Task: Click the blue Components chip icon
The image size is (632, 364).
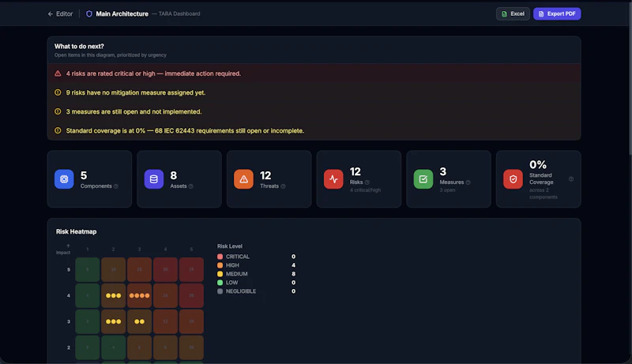Action: coord(64,179)
